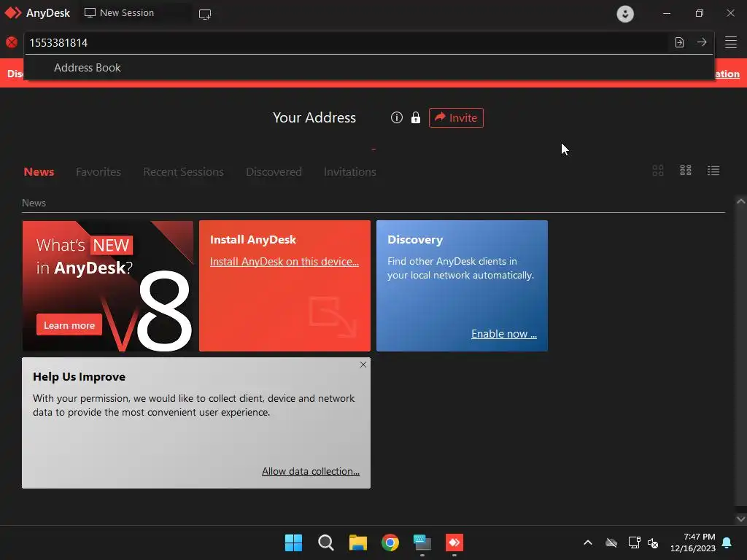Image resolution: width=747 pixels, height=560 pixels.
Task: Select list view icon
Action: click(713, 171)
